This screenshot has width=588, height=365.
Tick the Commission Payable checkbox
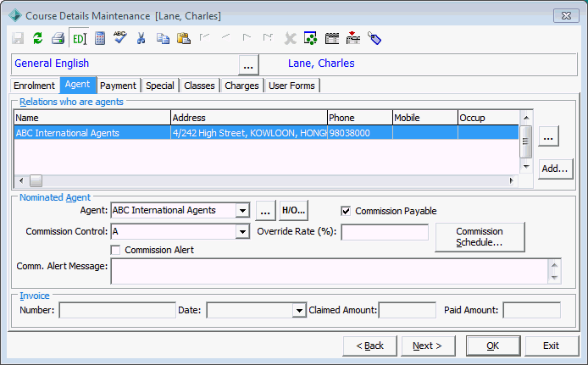click(x=346, y=211)
